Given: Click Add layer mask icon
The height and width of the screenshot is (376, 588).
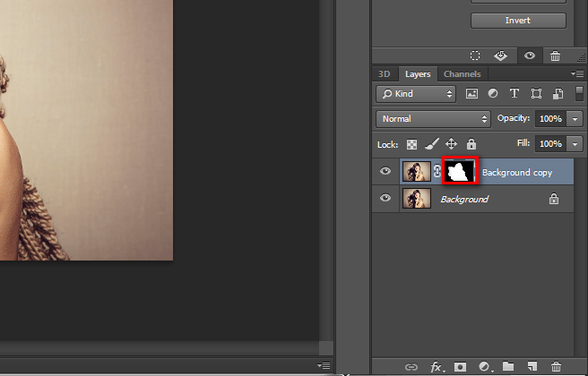Looking at the screenshot, I should 460,367.
